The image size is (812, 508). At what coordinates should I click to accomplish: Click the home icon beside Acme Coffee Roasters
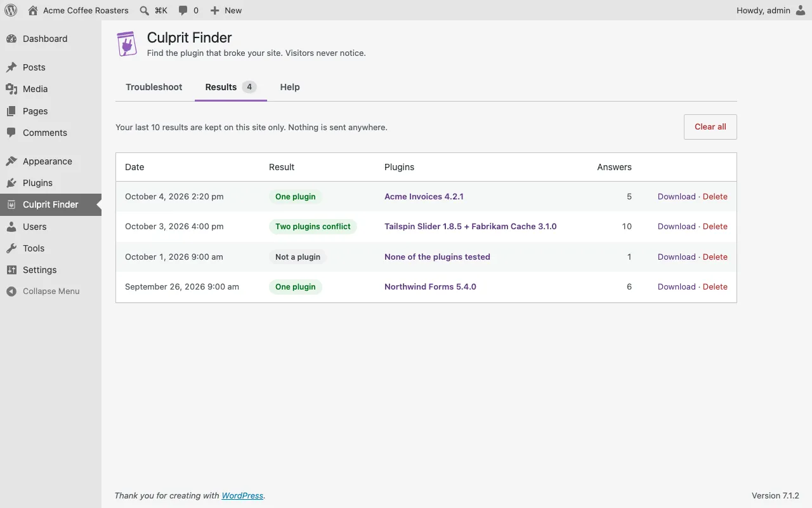pos(33,10)
